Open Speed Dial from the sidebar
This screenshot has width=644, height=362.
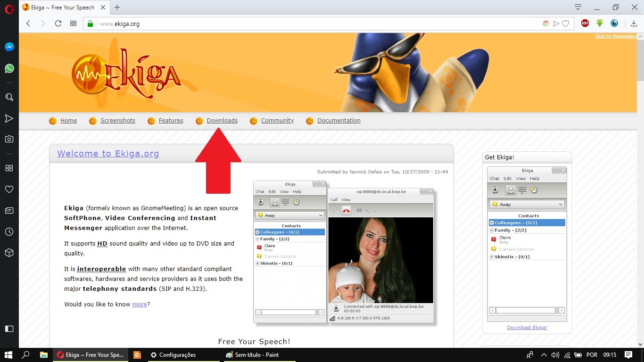click(x=9, y=168)
